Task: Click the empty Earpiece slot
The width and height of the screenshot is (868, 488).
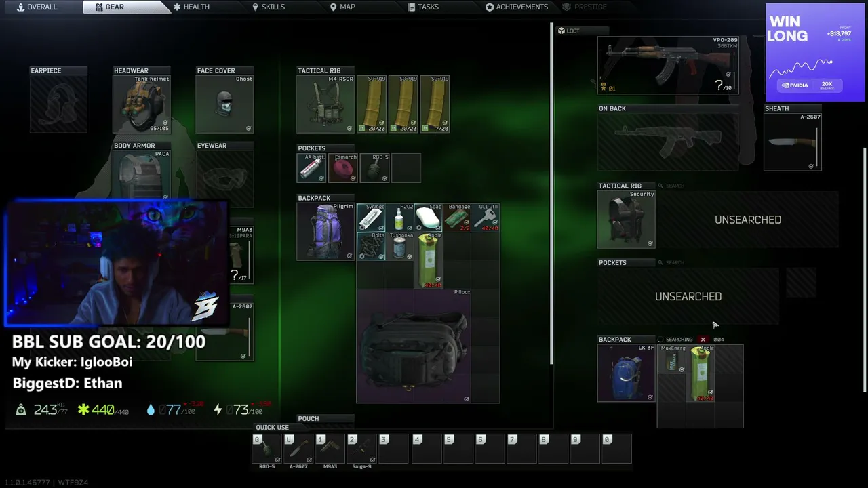Action: [59, 104]
